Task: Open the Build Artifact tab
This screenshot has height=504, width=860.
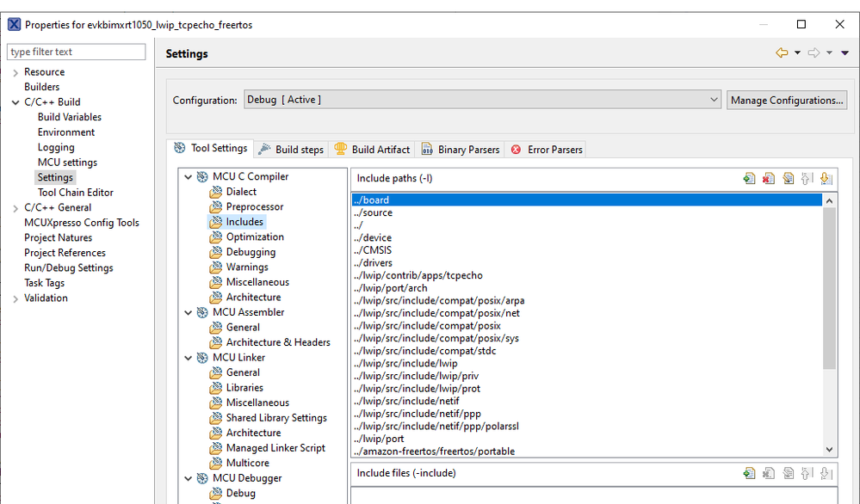Action: pos(372,150)
